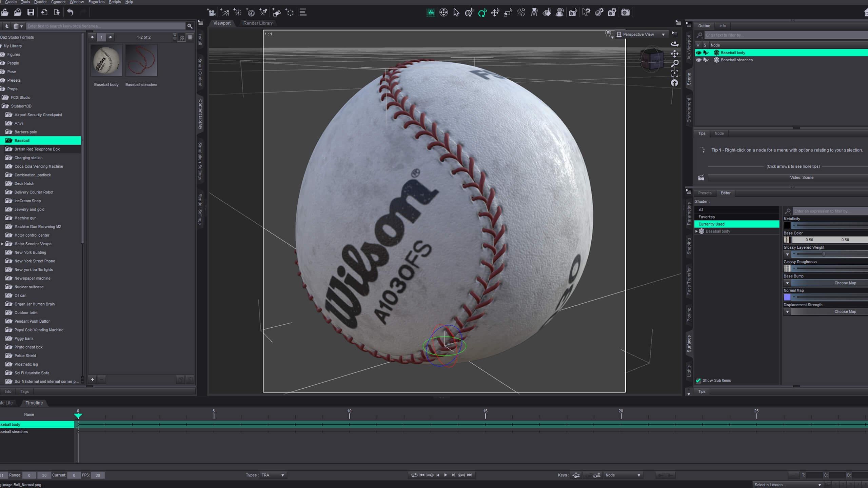This screenshot has height=488, width=868.
Task: Toggle the Interactive Lesson grid mode icon
Action: pyautogui.click(x=430, y=13)
